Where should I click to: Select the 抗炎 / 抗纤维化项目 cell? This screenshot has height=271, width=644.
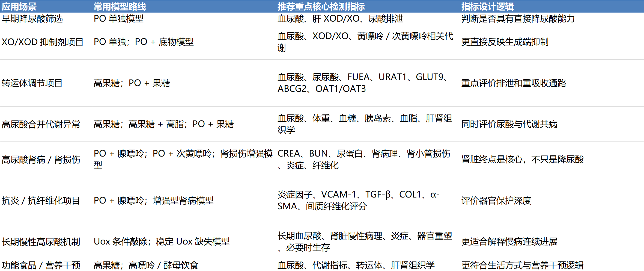(x=41, y=201)
